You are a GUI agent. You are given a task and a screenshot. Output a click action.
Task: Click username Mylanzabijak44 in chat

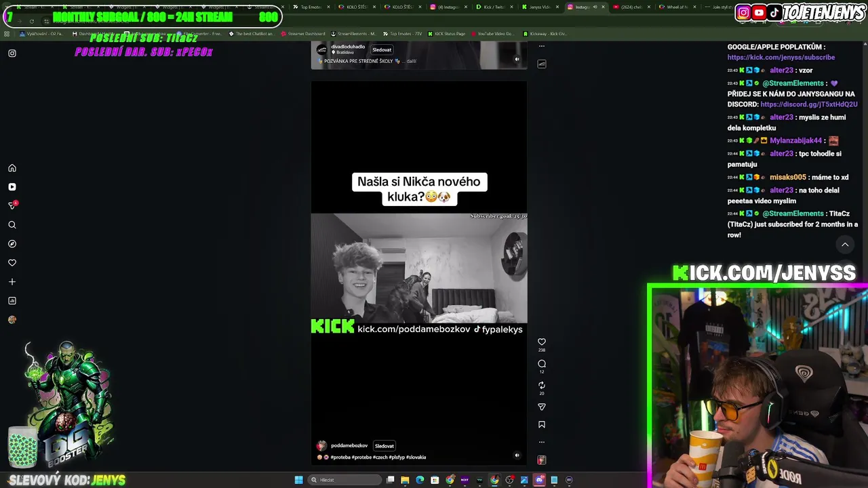pyautogui.click(x=795, y=141)
